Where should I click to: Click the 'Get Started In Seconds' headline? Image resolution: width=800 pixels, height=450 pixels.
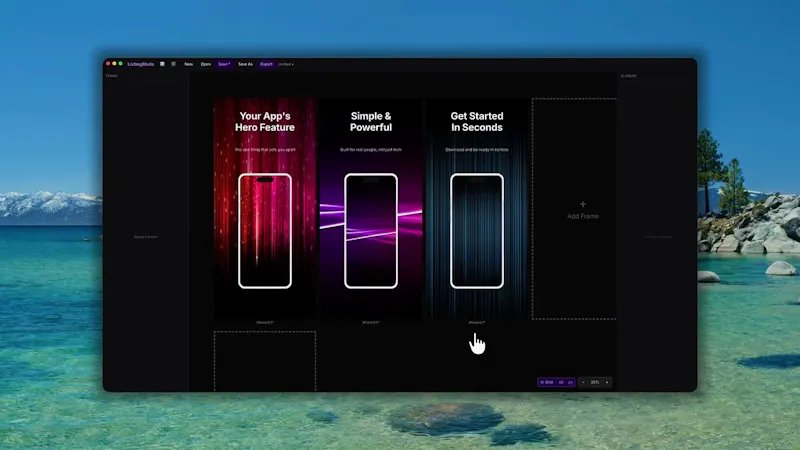tap(477, 122)
